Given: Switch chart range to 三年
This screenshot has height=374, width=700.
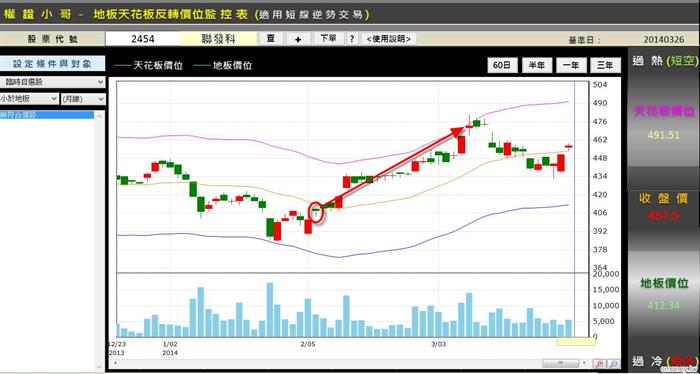Looking at the screenshot, I should pos(605,65).
